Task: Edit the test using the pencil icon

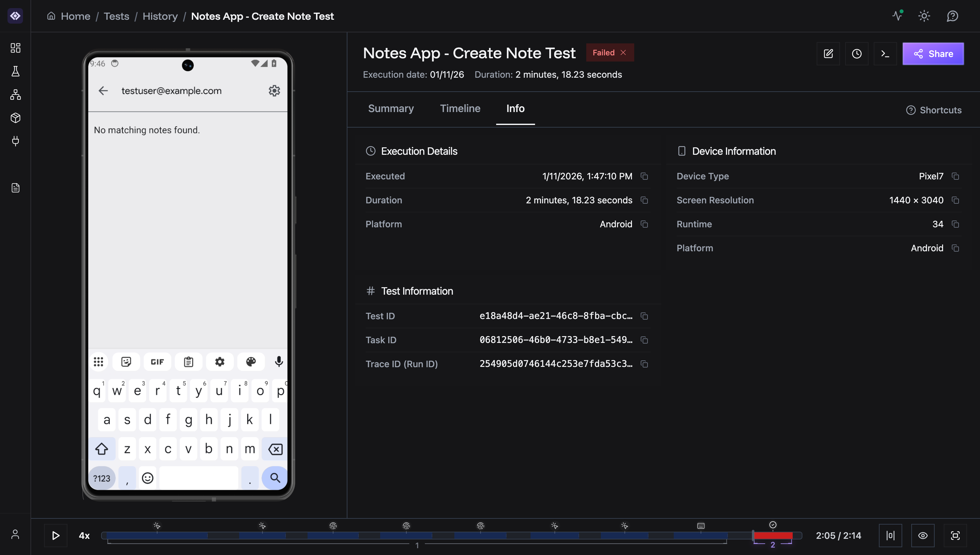Action: 828,53
